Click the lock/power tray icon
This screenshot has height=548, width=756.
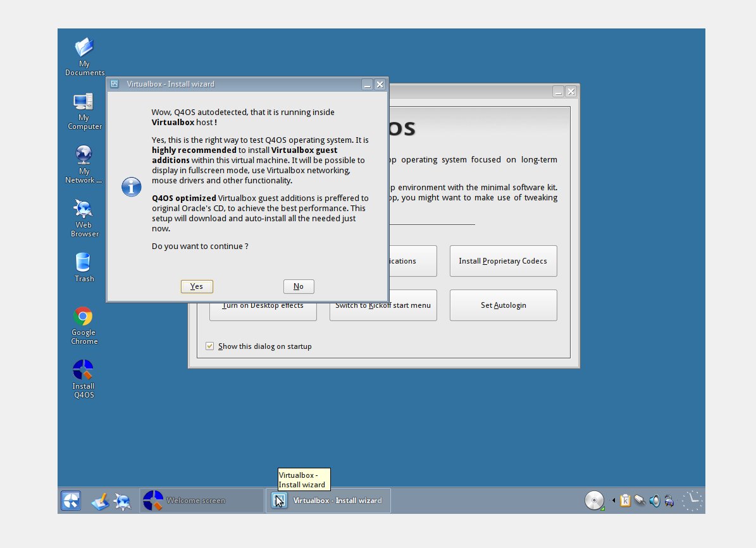pyautogui.click(x=669, y=501)
